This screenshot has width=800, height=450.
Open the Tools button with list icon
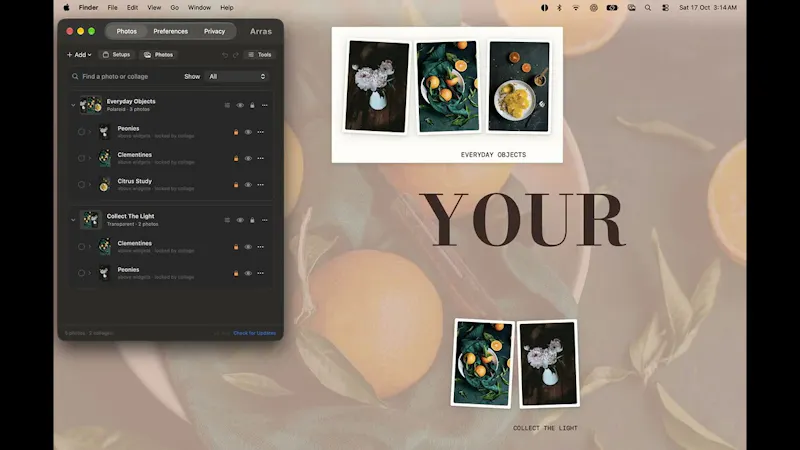(260, 55)
